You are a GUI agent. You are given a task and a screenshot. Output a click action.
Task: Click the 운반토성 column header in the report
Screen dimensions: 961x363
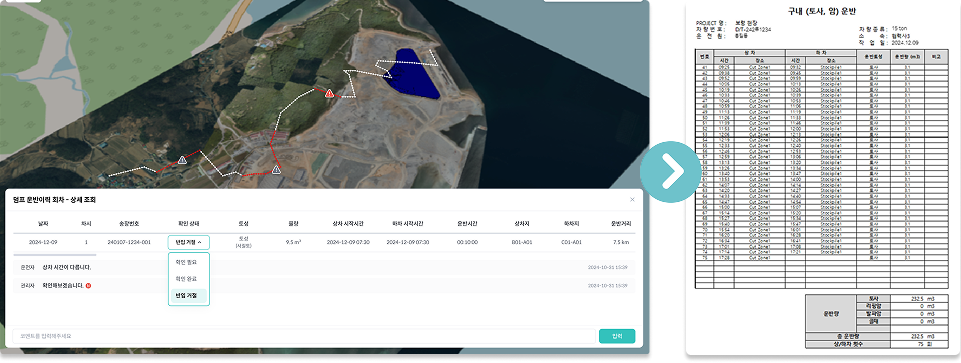(872, 56)
